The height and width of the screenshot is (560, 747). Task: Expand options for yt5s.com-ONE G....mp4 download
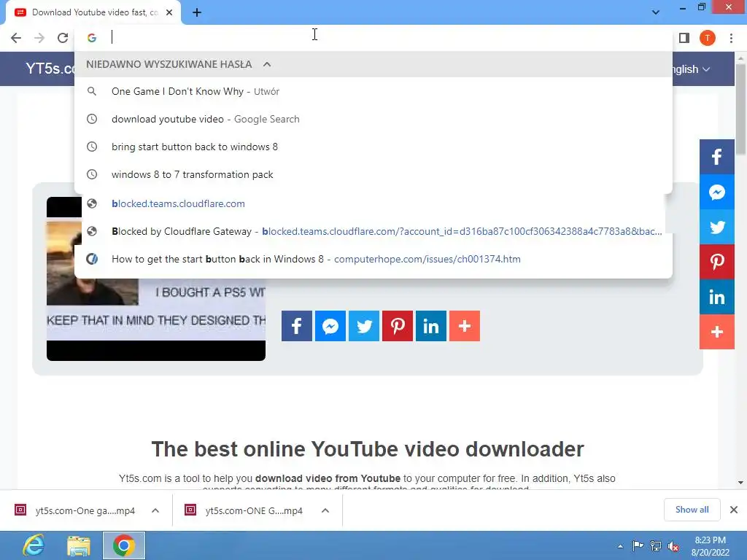(x=325, y=510)
